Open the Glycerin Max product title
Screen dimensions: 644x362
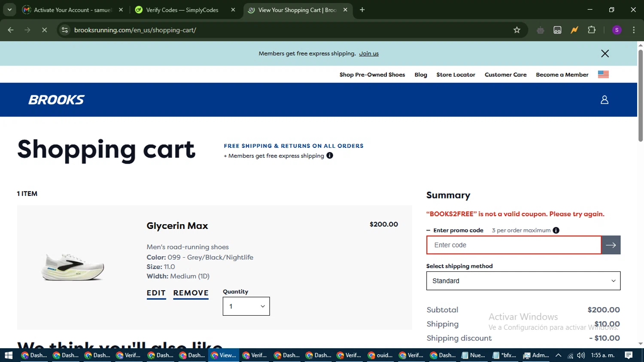(x=177, y=225)
